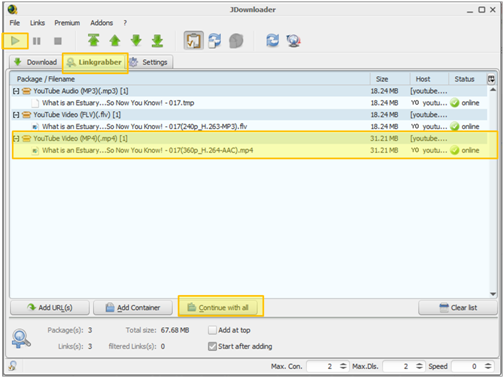Click the package icon of YouTube Video (FLV)
This screenshot has width=504, height=378.
(26, 115)
